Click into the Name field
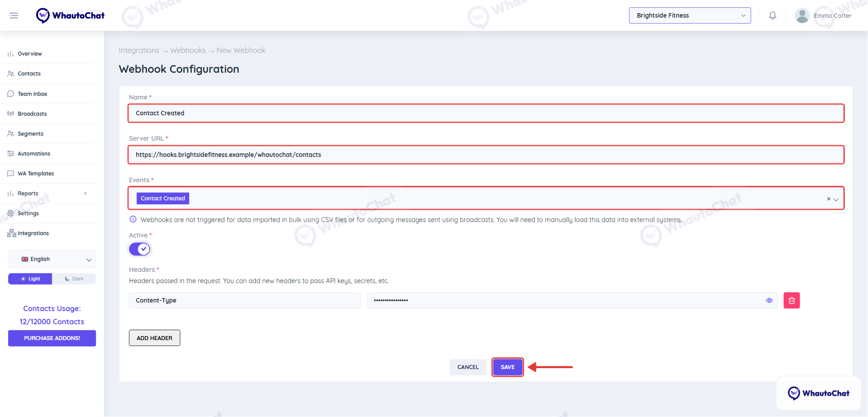The width and height of the screenshot is (868, 417). coord(486,113)
